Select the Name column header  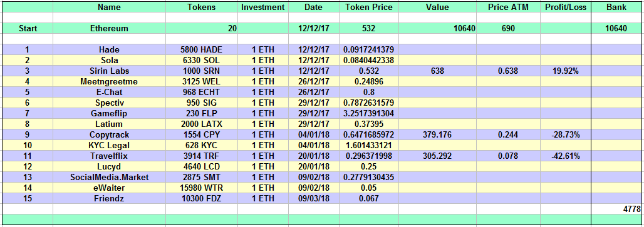click(x=109, y=7)
